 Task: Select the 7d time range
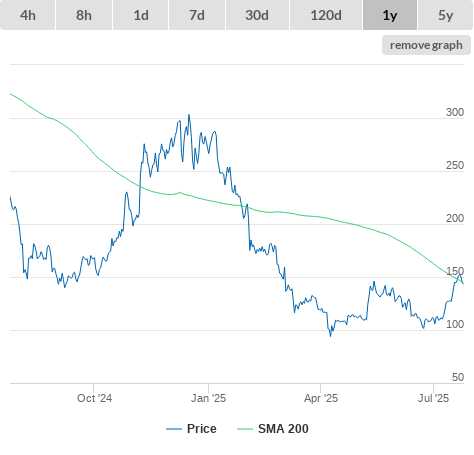[x=197, y=15]
